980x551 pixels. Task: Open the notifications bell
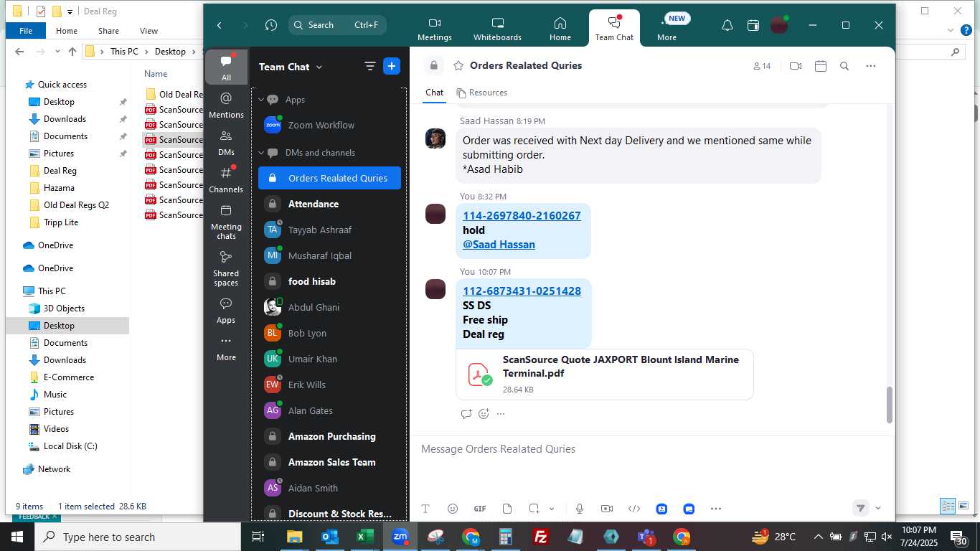[727, 25]
